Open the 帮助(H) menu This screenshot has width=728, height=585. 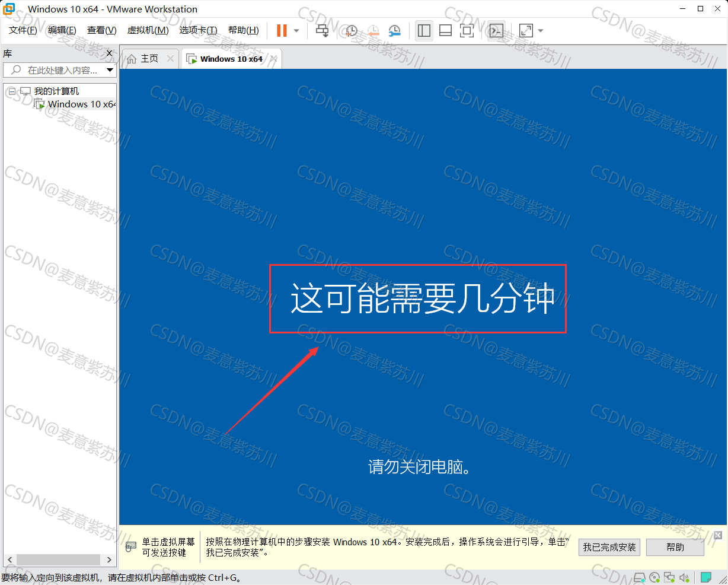pyautogui.click(x=244, y=30)
